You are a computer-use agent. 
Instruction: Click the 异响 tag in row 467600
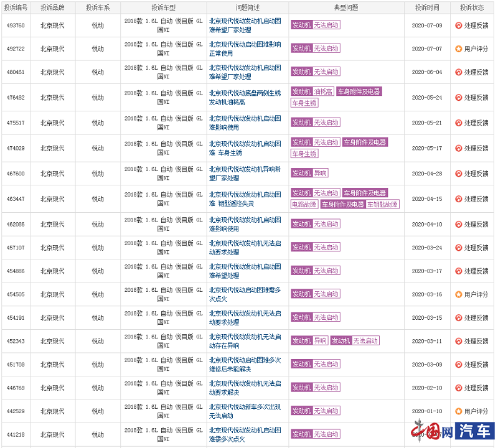point(320,173)
